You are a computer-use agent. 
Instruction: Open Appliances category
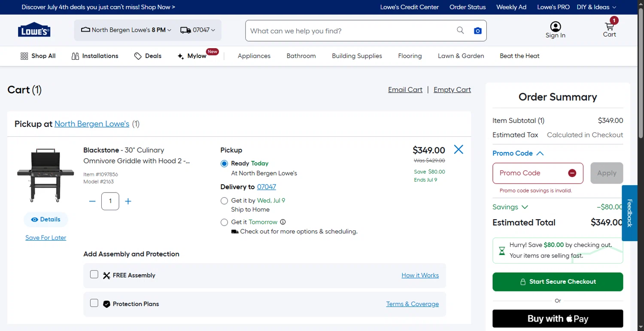click(254, 56)
